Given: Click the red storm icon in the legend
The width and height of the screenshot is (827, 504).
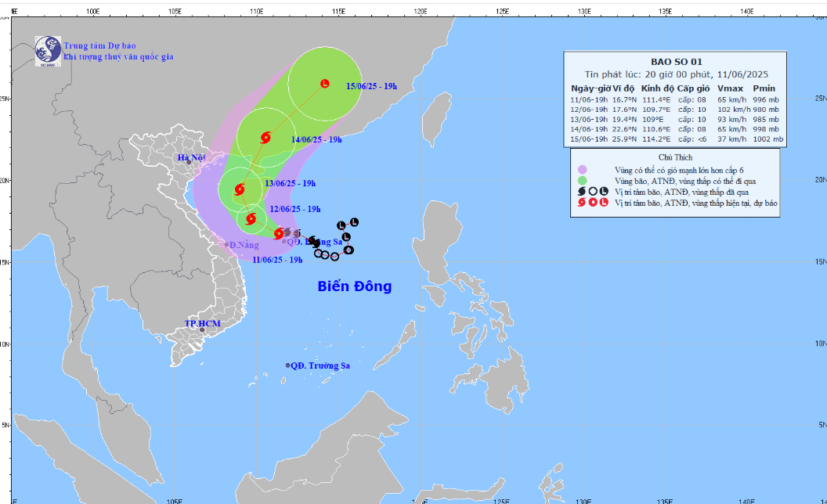Looking at the screenshot, I should click(x=582, y=203).
